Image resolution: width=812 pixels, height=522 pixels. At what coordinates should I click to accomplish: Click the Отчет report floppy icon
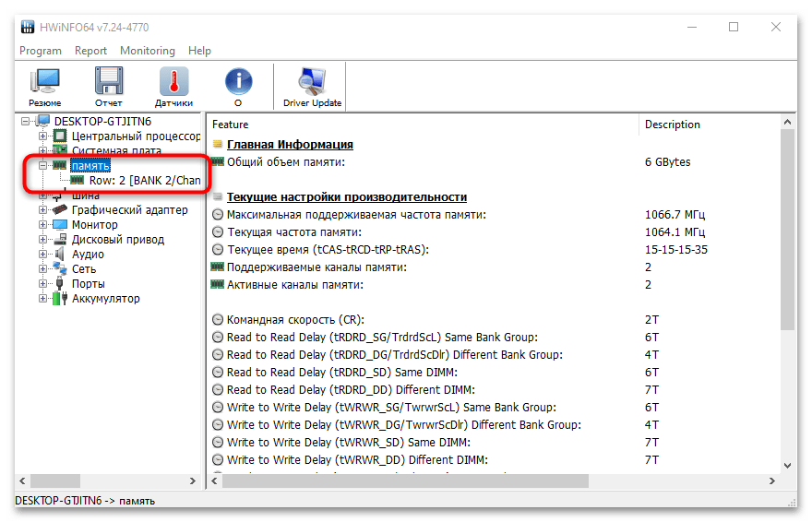(x=109, y=81)
